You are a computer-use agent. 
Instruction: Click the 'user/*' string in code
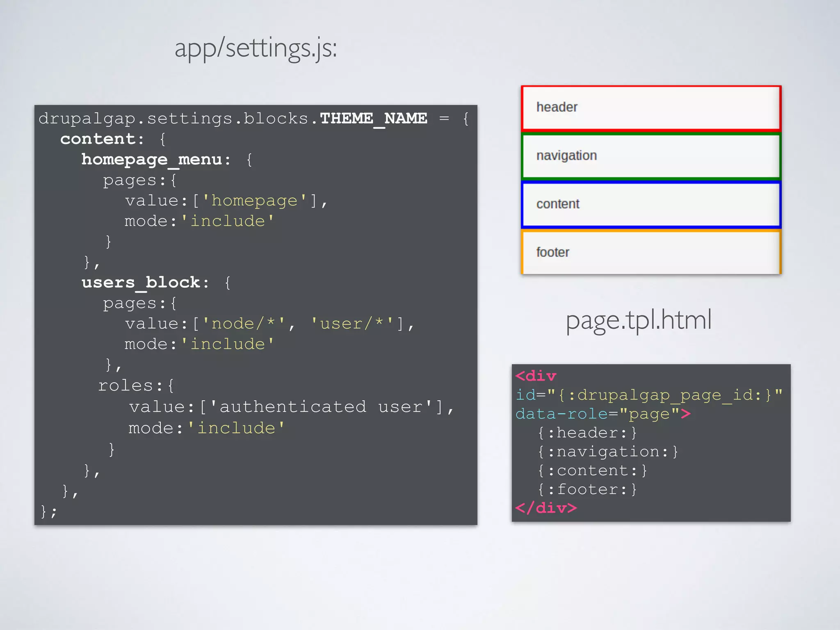point(352,324)
